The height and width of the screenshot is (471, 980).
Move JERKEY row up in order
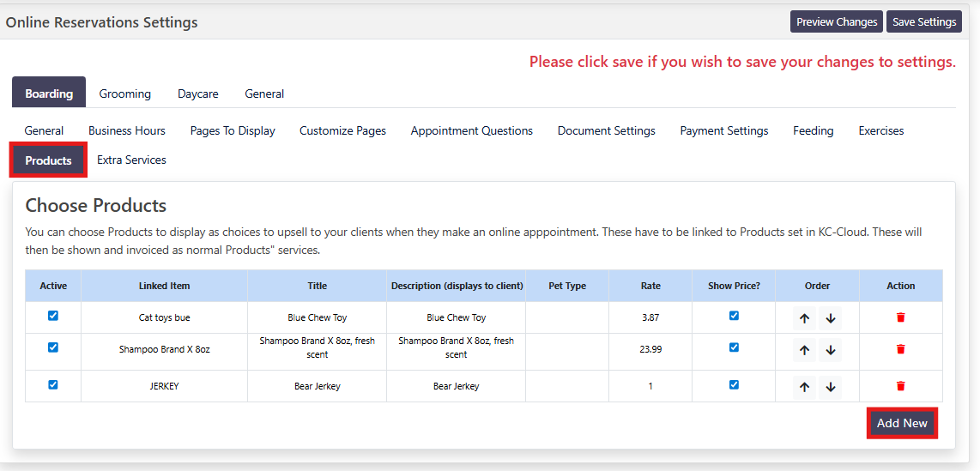coord(804,387)
